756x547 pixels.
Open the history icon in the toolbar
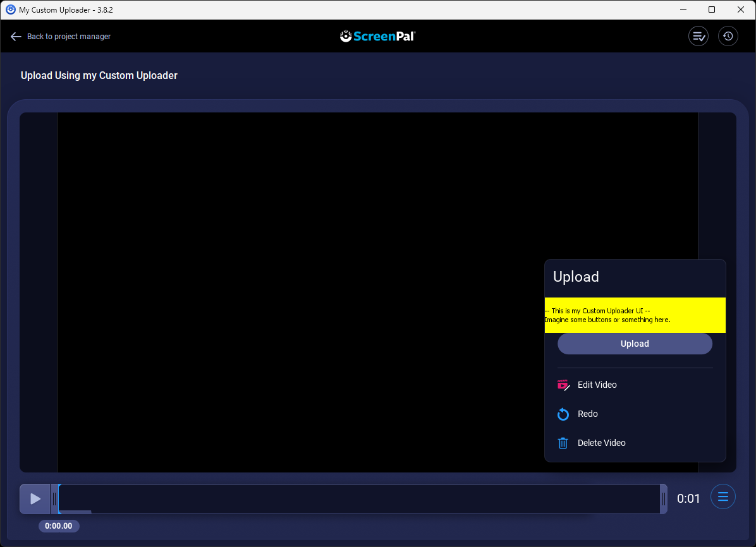coord(728,36)
